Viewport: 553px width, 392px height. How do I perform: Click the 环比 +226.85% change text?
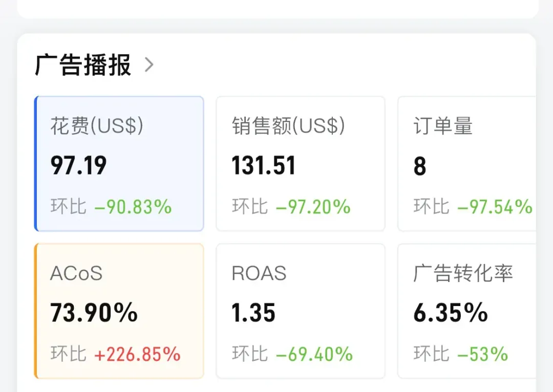pyautogui.click(x=116, y=354)
